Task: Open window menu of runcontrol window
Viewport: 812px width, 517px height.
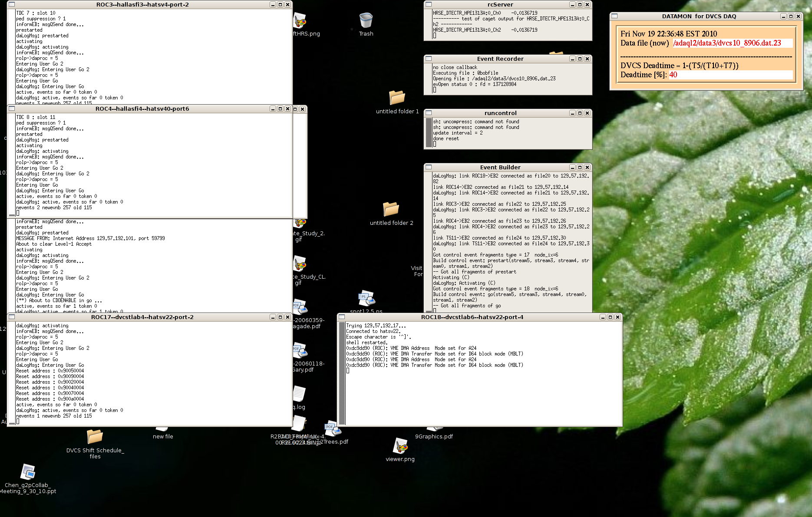Action: [x=429, y=113]
